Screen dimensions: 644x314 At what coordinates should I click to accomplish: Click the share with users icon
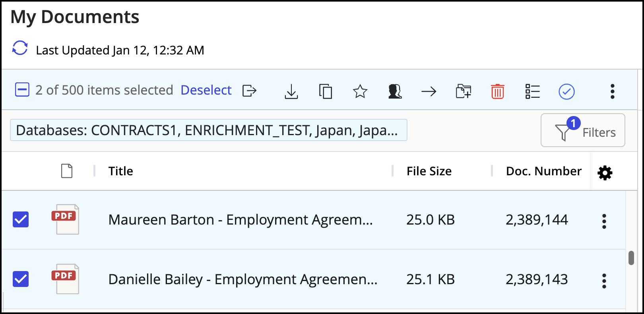pos(395,91)
